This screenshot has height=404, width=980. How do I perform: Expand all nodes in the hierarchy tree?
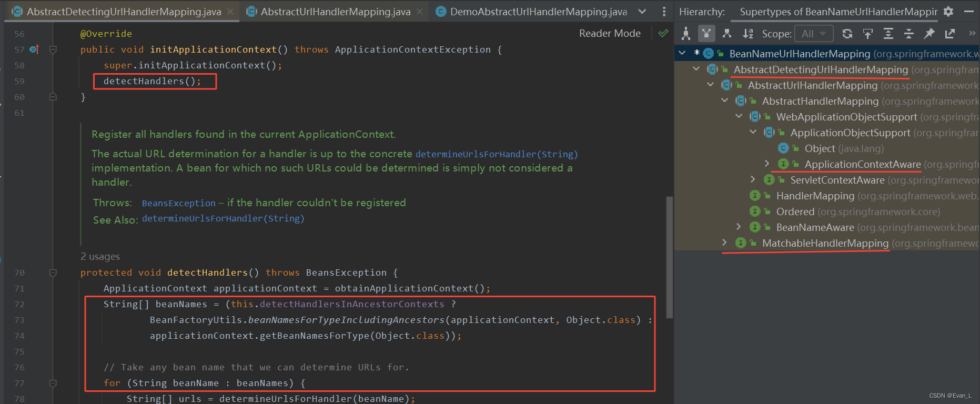888,34
